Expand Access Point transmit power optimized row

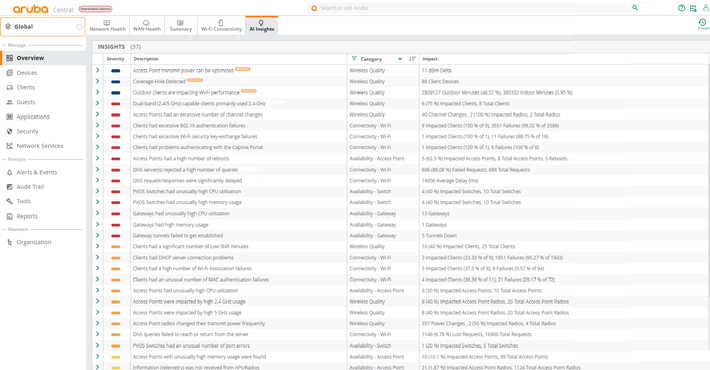97,70
